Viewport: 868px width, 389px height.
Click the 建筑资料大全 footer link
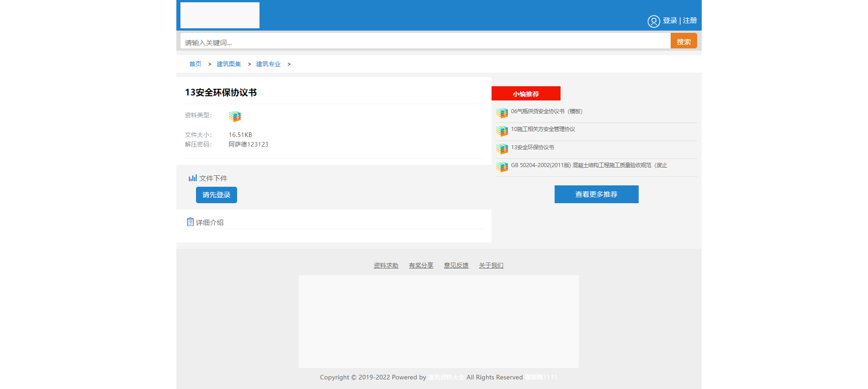[446, 377]
